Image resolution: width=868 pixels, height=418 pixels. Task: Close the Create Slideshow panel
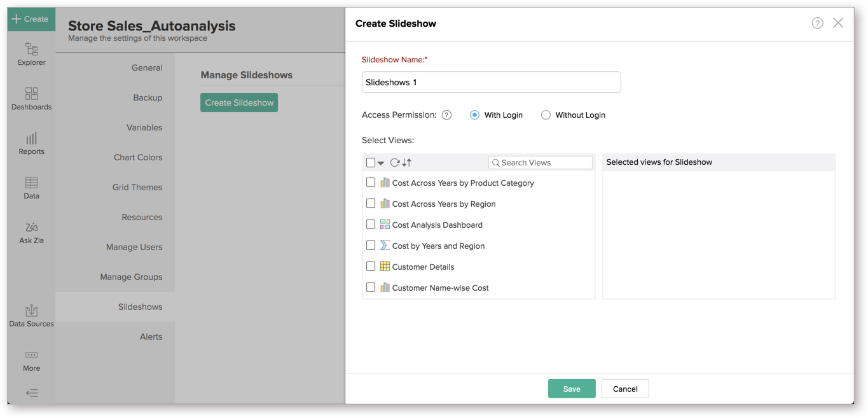[838, 23]
